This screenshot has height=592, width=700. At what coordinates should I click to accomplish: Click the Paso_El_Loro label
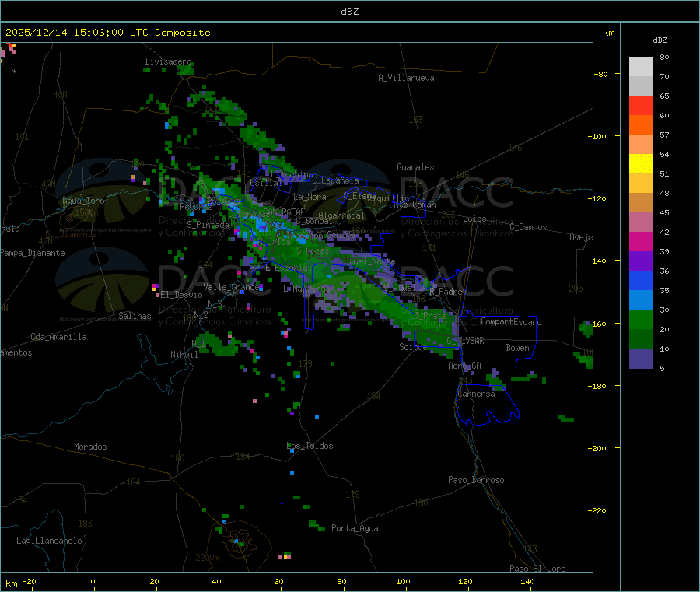[x=537, y=569]
